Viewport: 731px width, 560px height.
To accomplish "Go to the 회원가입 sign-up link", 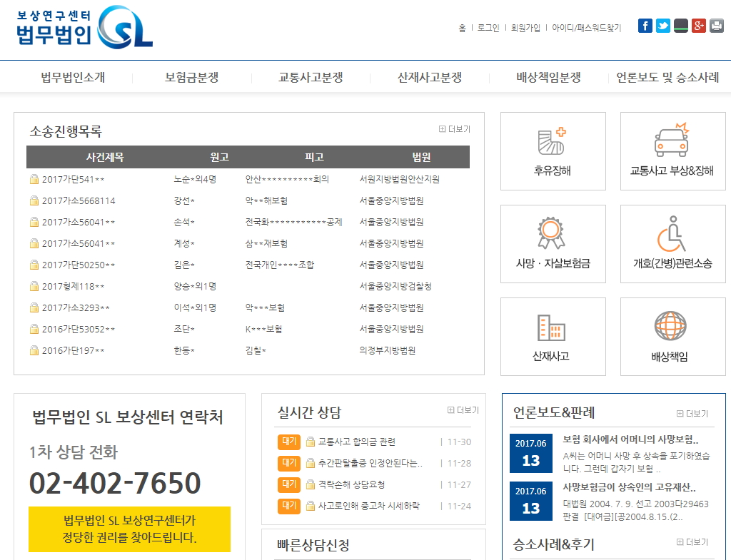I will click(525, 28).
